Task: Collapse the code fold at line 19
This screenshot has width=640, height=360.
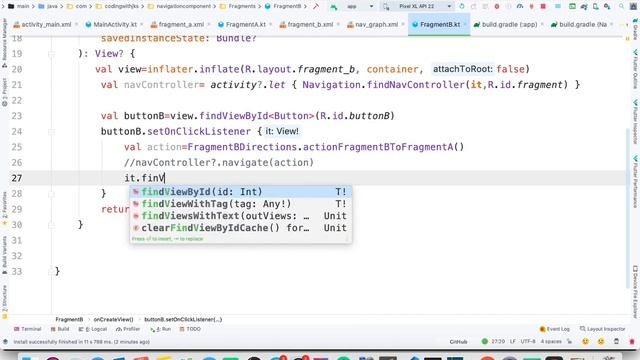Action: [x=51, y=53]
